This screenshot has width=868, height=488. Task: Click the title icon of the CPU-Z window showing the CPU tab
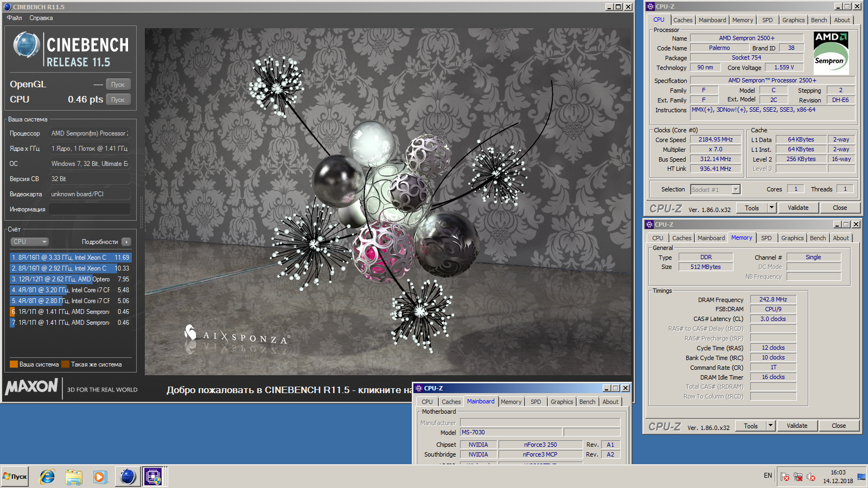(x=650, y=7)
